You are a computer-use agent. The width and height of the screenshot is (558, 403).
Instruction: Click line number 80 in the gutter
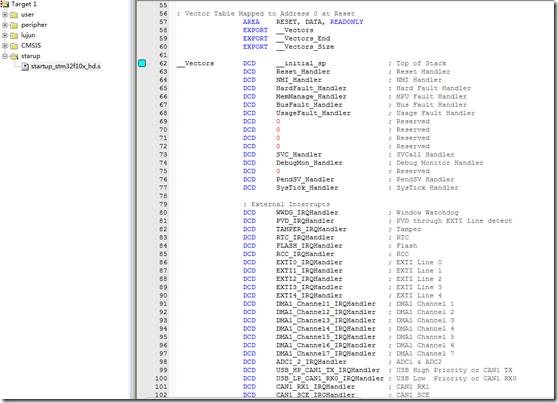(x=163, y=213)
